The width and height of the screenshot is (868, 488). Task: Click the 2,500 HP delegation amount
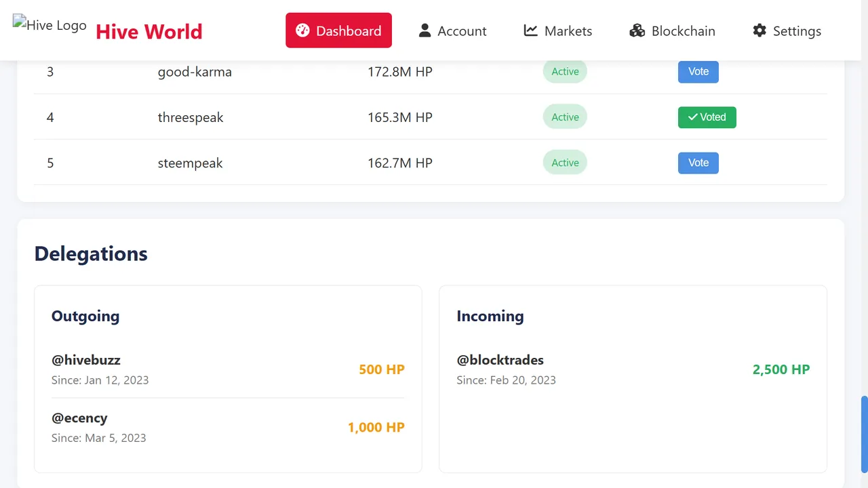click(x=781, y=369)
